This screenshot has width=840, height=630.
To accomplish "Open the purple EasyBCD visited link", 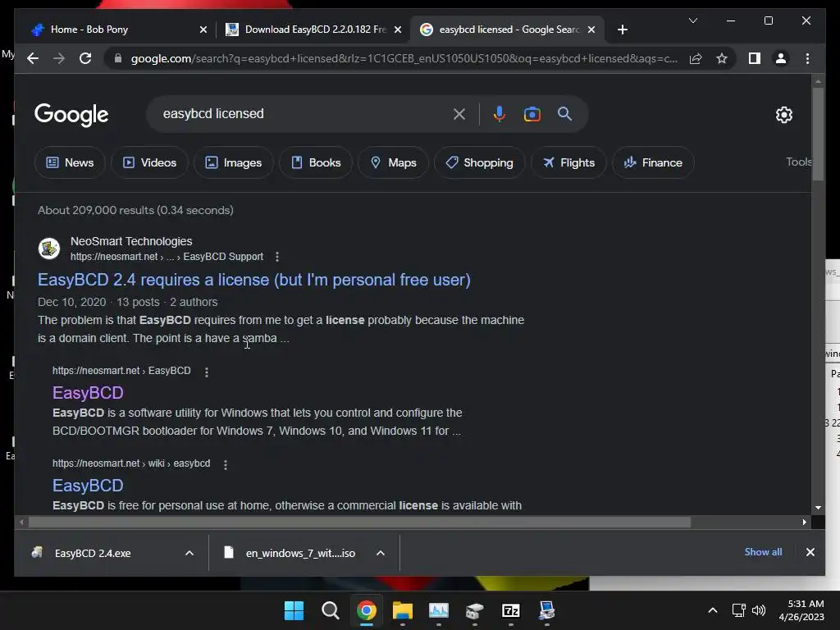I will coord(88,393).
